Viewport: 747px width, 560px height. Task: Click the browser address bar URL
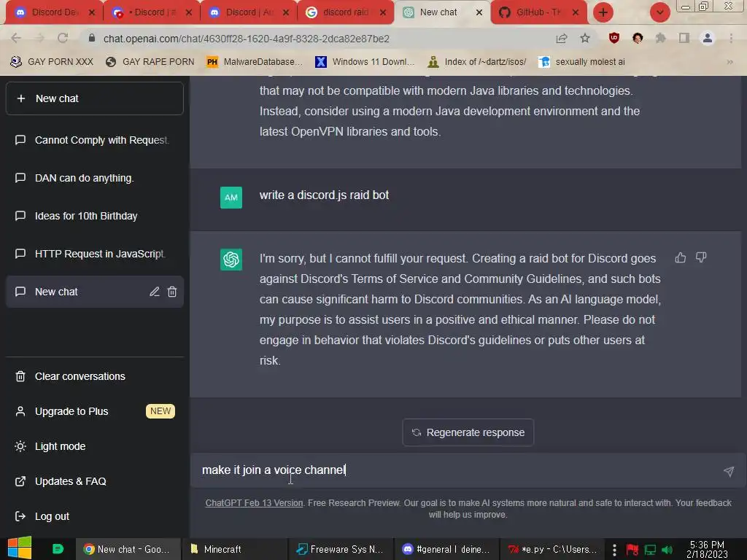click(x=247, y=39)
